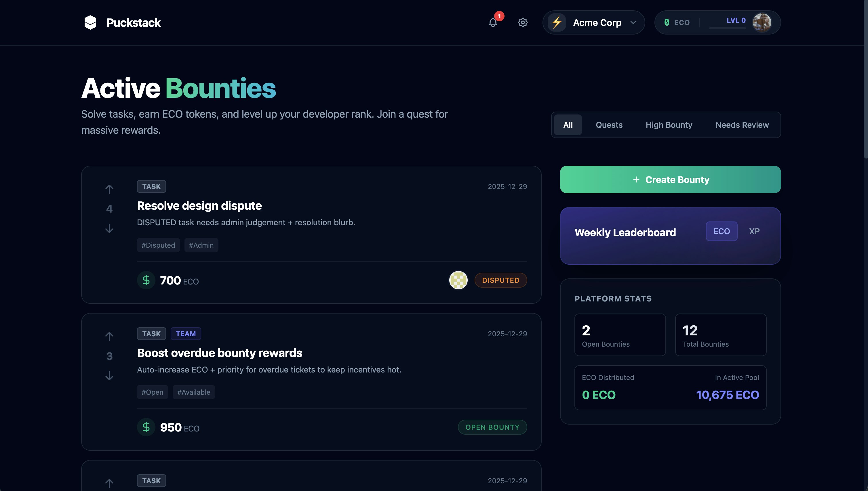Upvote Resolve design dispute bounty
The width and height of the screenshot is (868, 491).
[109, 189]
